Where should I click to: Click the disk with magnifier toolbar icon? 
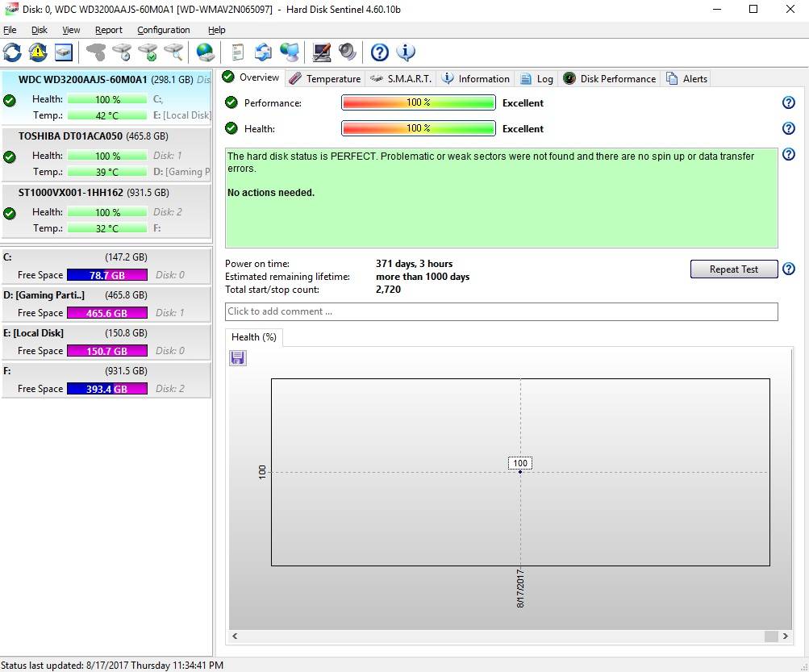(174, 52)
